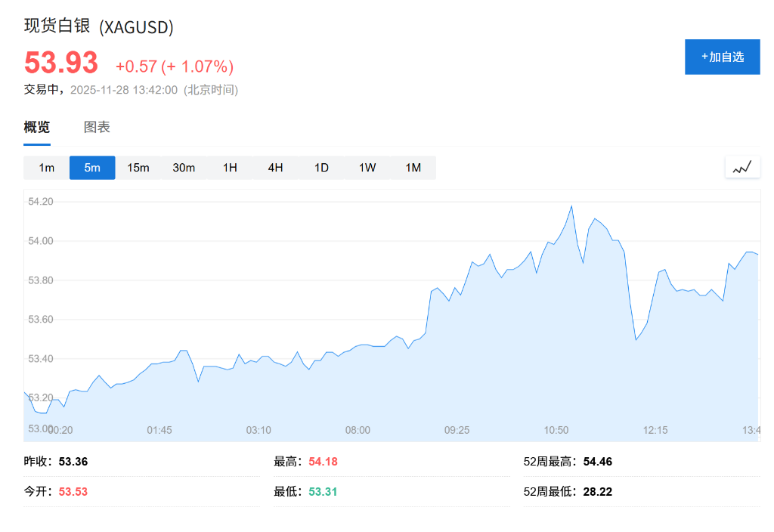Select the 1D timeframe

[320, 168]
